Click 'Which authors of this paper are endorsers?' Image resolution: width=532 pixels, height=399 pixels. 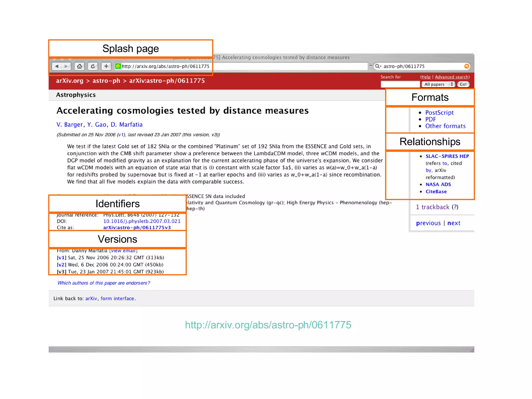pos(104,283)
